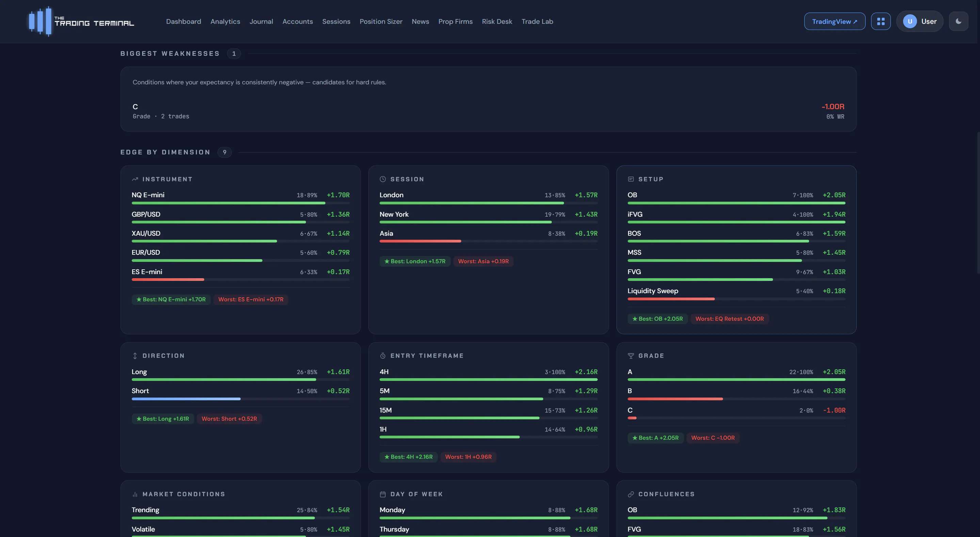The width and height of the screenshot is (980, 537).
Task: Click the Edge by Dimension count badge 9
Action: click(224, 152)
